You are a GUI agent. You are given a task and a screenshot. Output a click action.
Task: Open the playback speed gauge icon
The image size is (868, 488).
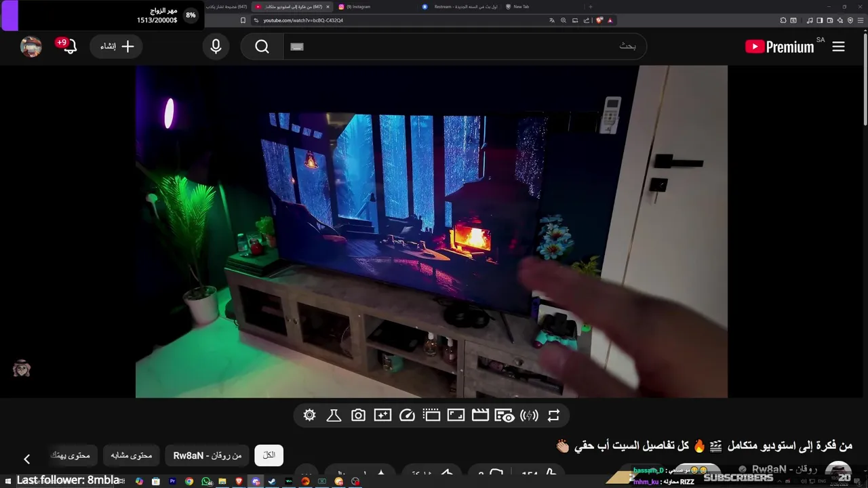click(407, 415)
